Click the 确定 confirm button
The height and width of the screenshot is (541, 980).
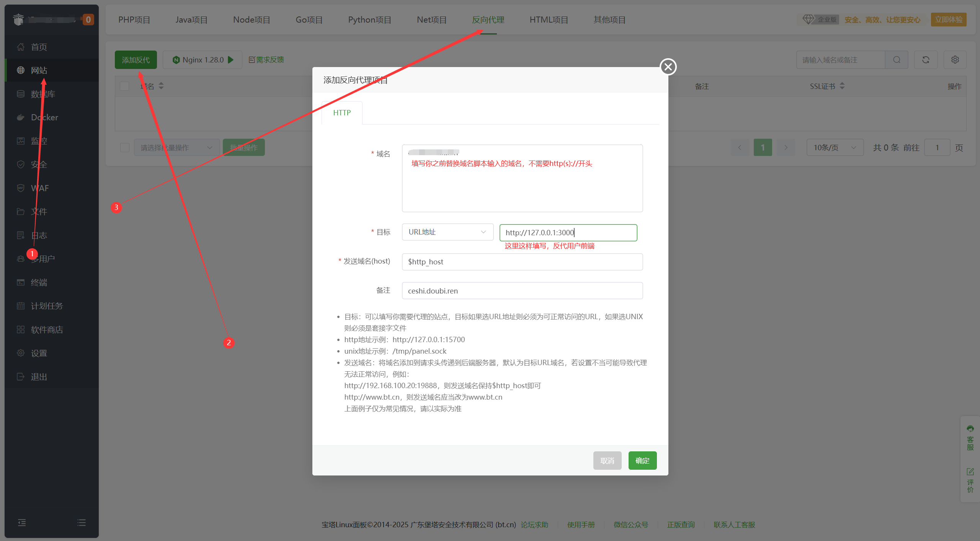pos(642,461)
